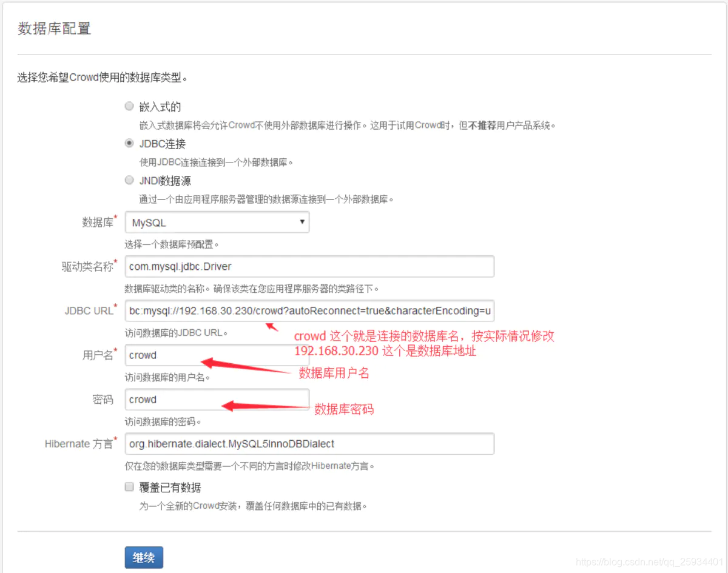Click the JDBC URL input field
Viewport: 728px width, 573px height.
(309, 310)
